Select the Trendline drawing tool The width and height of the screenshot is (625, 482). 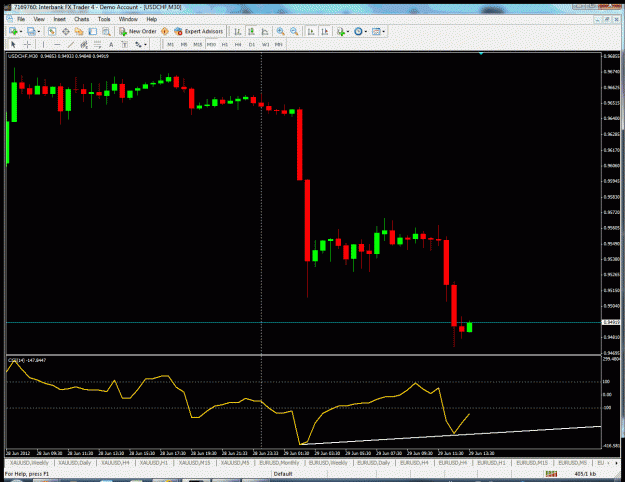click(71, 44)
